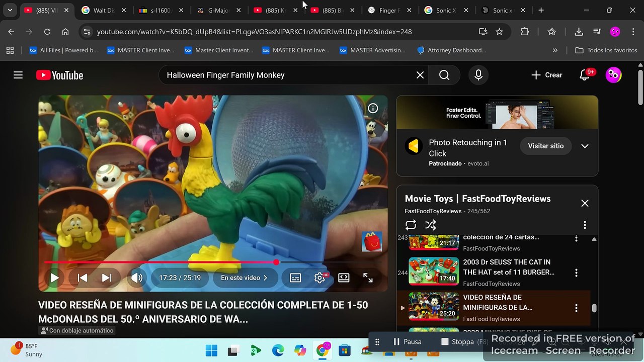
Task: View site information icon in address bar
Action: [x=87, y=32]
